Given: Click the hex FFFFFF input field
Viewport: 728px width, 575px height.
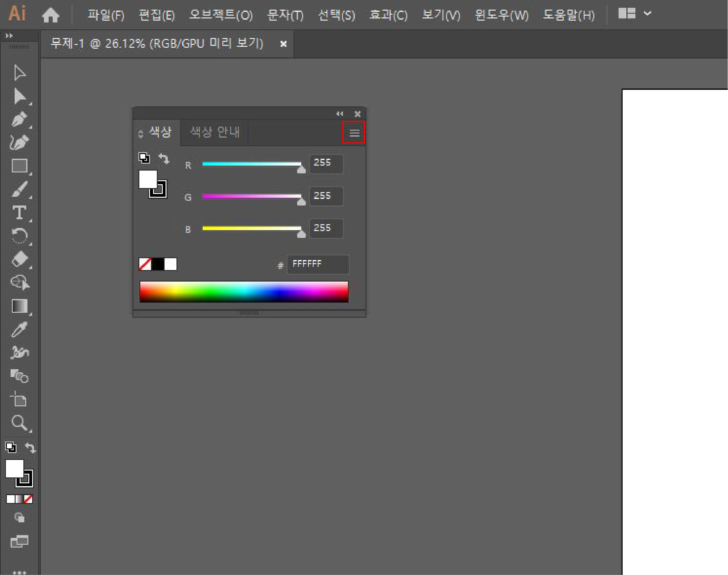Looking at the screenshot, I should (x=317, y=264).
